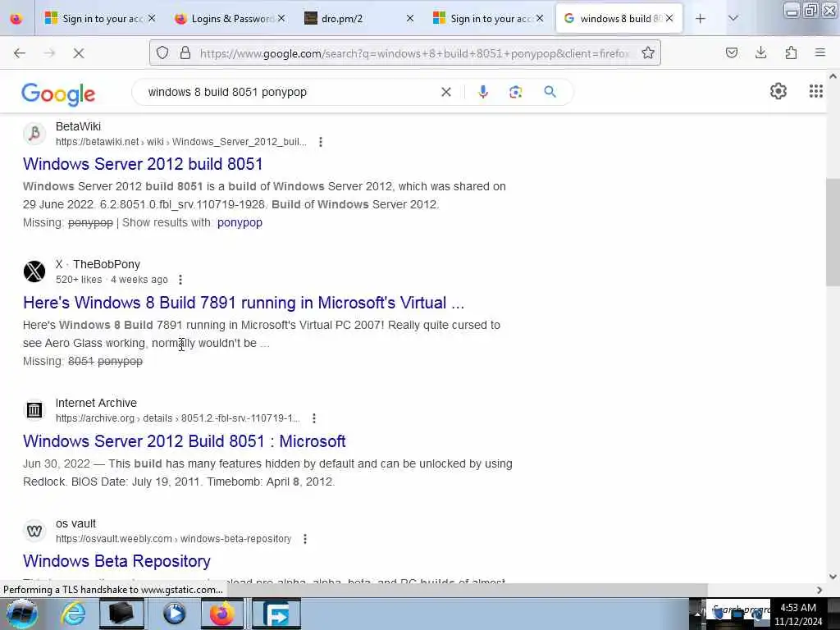This screenshot has width=840, height=630.
Task: Go back with the back arrow button
Action: click(x=20, y=53)
